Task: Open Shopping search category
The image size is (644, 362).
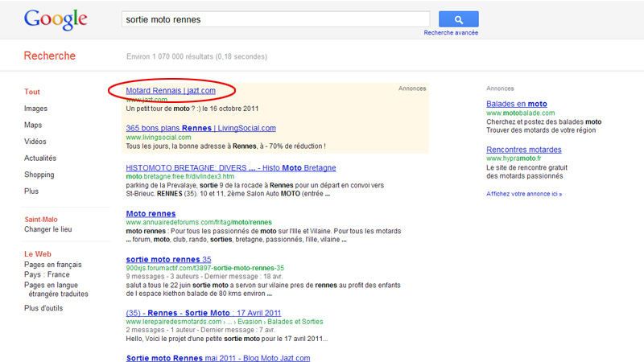Action: 39,175
